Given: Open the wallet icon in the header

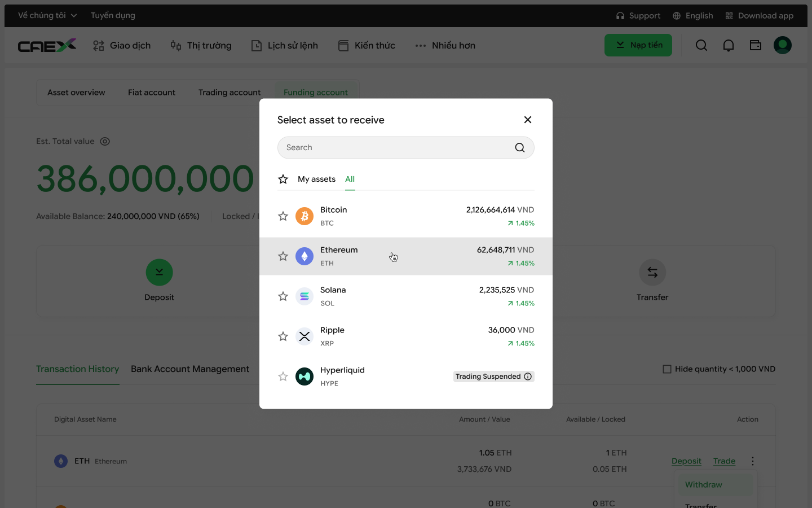Looking at the screenshot, I should pos(756,45).
